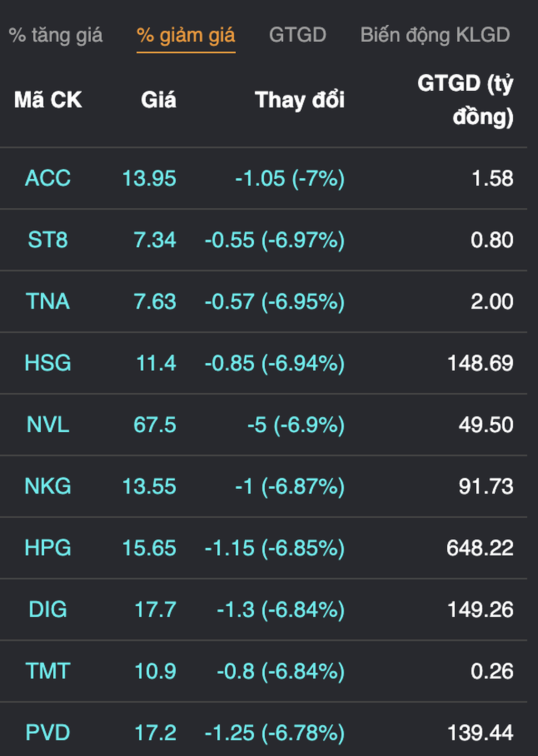Open the Biến động KLGD tab

point(435,35)
